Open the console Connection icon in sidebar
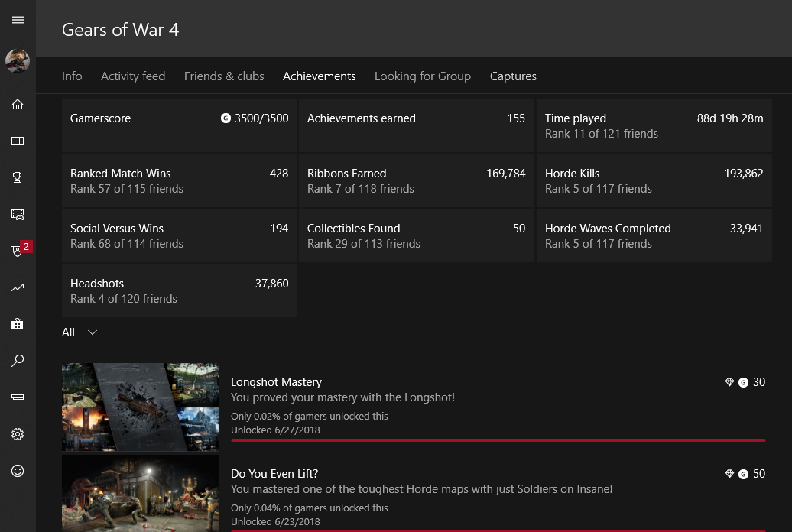Image resolution: width=792 pixels, height=532 pixels. (18, 397)
